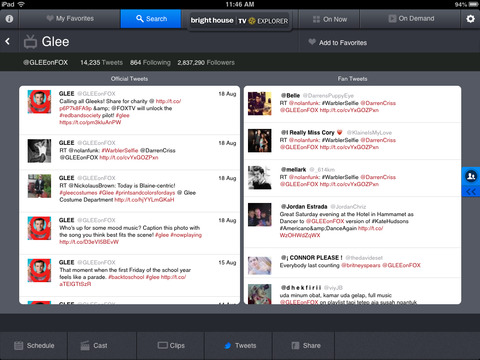Click the calendar icon on Schedule

coord(19,345)
